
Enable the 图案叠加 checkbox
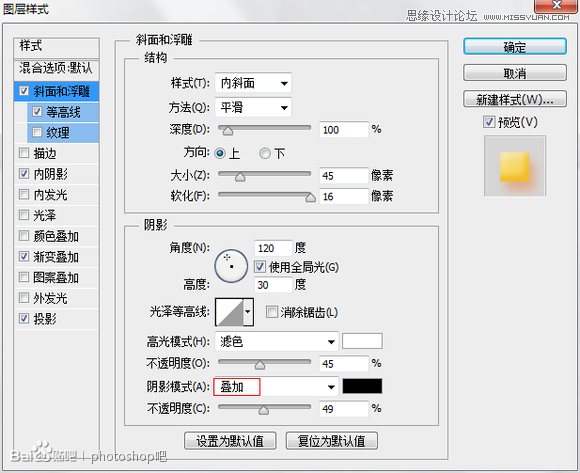[24, 277]
